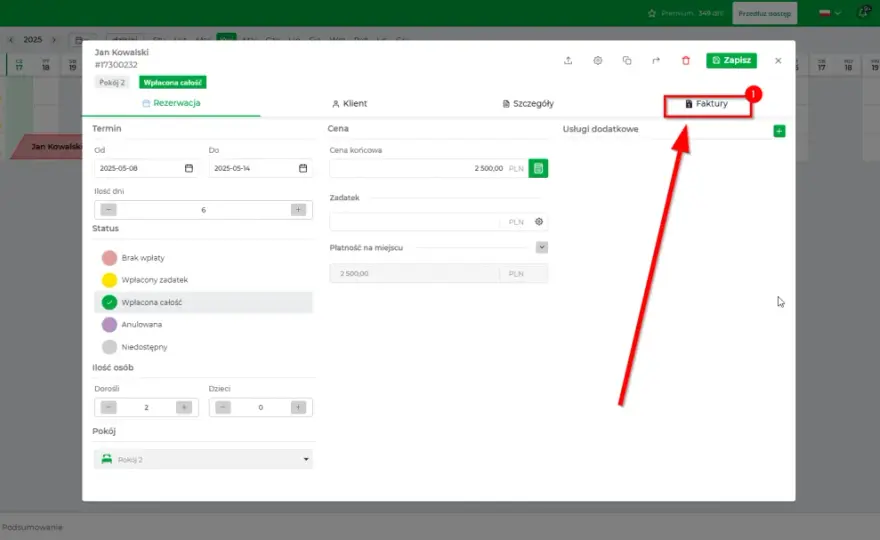Open the Szczegóły tab
Image resolution: width=880 pixels, height=540 pixels.
point(528,104)
